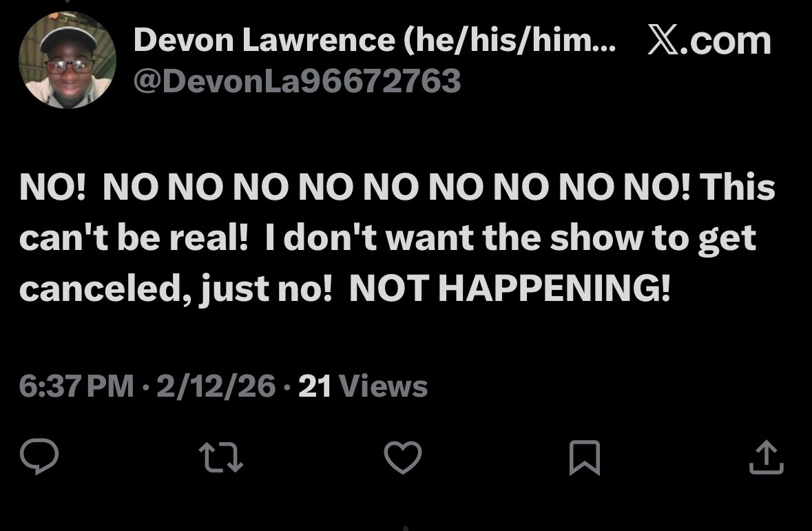Click the first NO! in the post
The width and height of the screenshot is (812, 531).
click(52, 187)
